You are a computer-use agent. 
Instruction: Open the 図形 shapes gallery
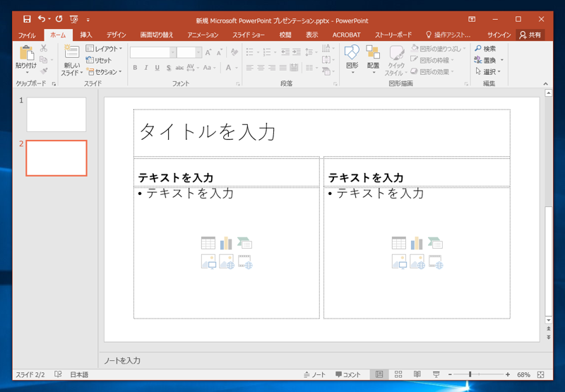click(x=352, y=55)
